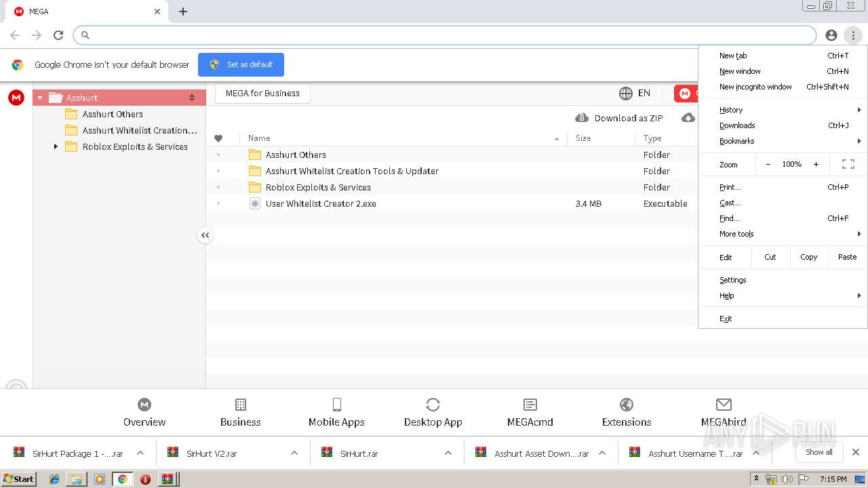Open options arrow for SirHurt V2.rar download
The image size is (868, 488).
coord(294,453)
